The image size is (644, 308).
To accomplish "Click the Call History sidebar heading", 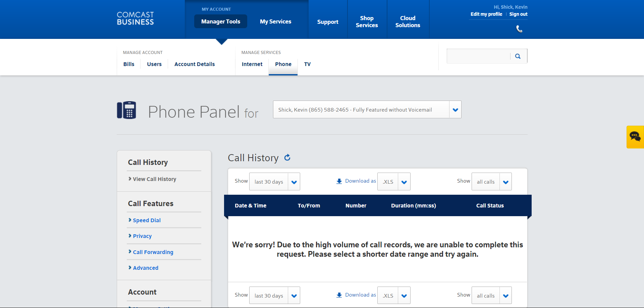I will click(148, 162).
